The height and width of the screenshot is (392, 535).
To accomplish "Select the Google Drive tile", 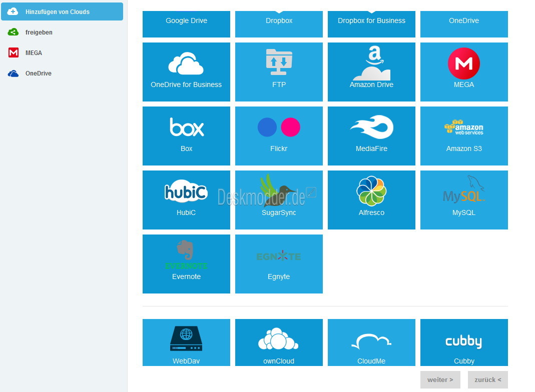I will coord(186,24).
